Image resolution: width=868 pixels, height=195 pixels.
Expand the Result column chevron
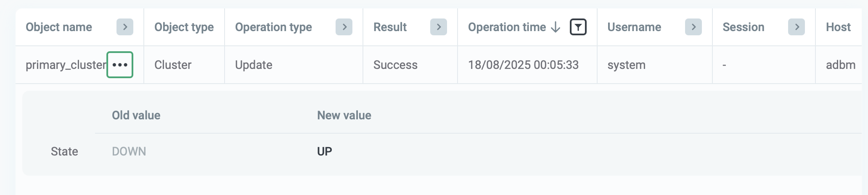(x=439, y=27)
